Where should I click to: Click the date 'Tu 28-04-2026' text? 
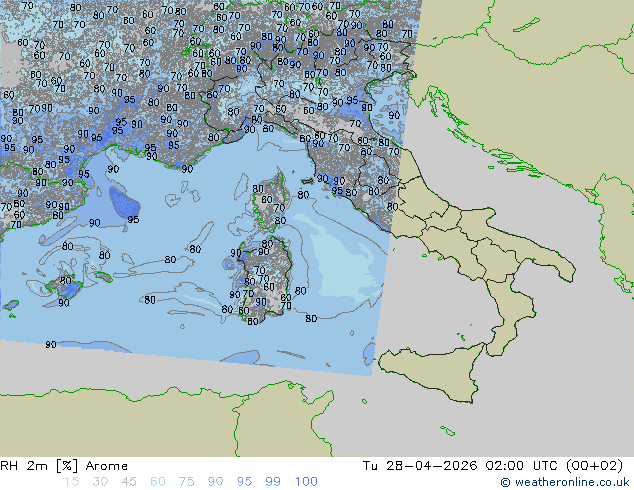(420, 466)
